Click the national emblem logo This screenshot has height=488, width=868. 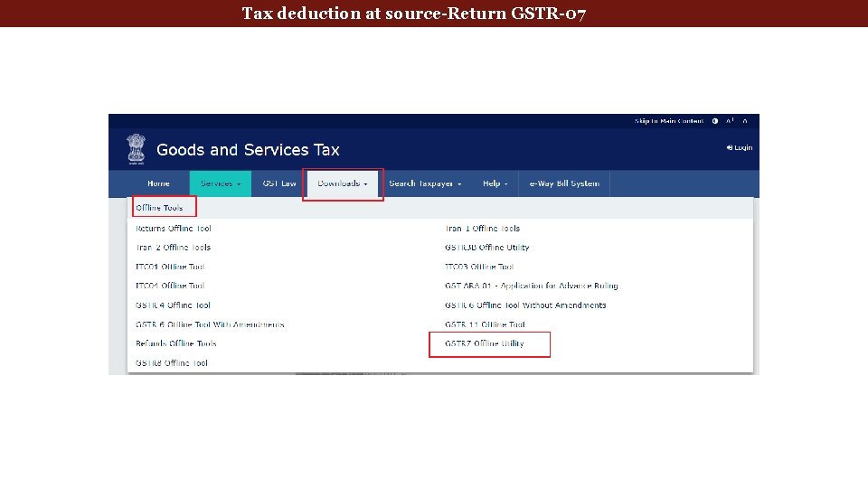tap(136, 149)
